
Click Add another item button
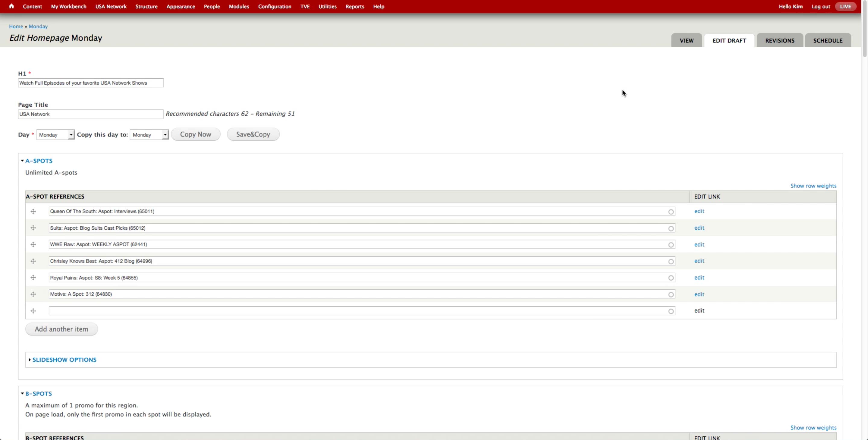61,329
